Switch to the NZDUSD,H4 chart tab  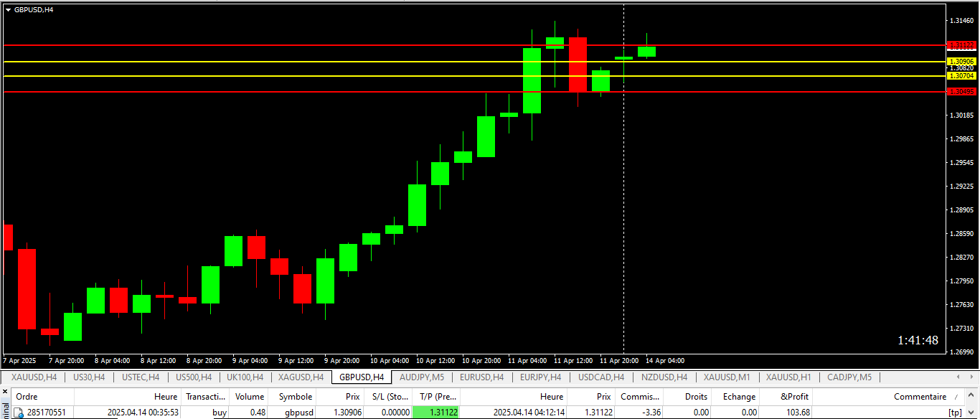coord(664,377)
